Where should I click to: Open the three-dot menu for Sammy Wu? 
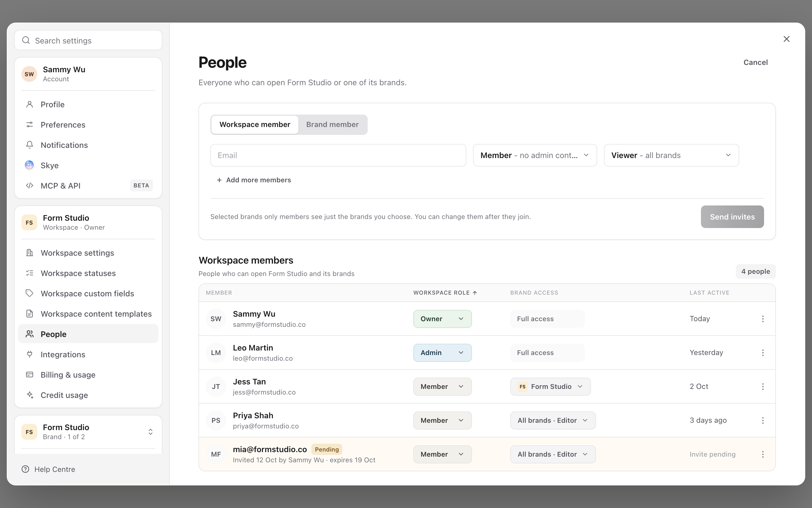pos(763,319)
